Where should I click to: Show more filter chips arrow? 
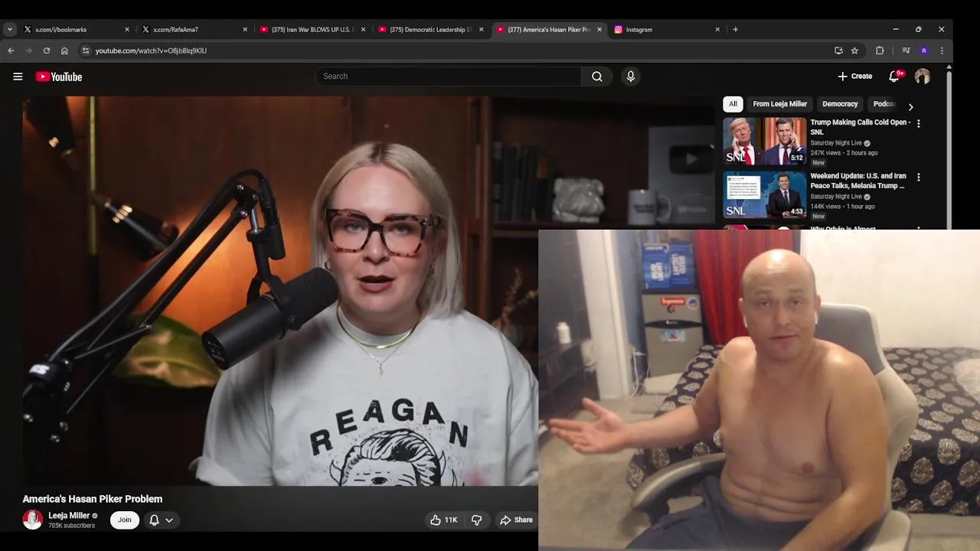click(x=910, y=106)
